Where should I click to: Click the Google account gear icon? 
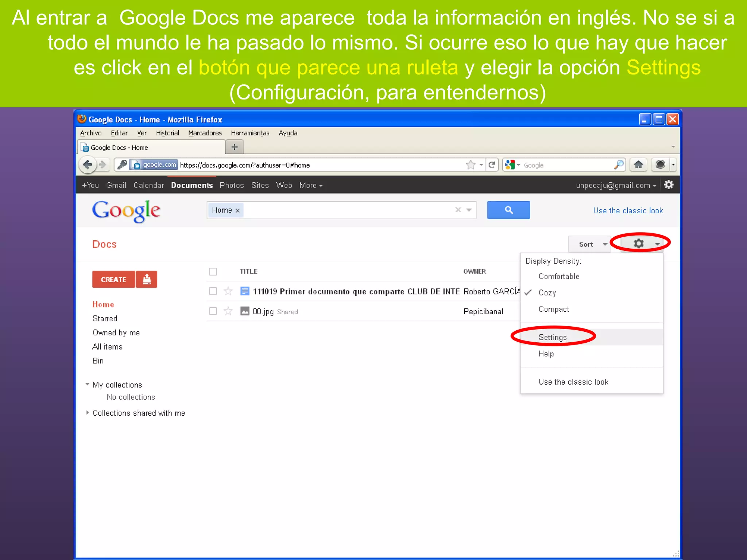(669, 185)
